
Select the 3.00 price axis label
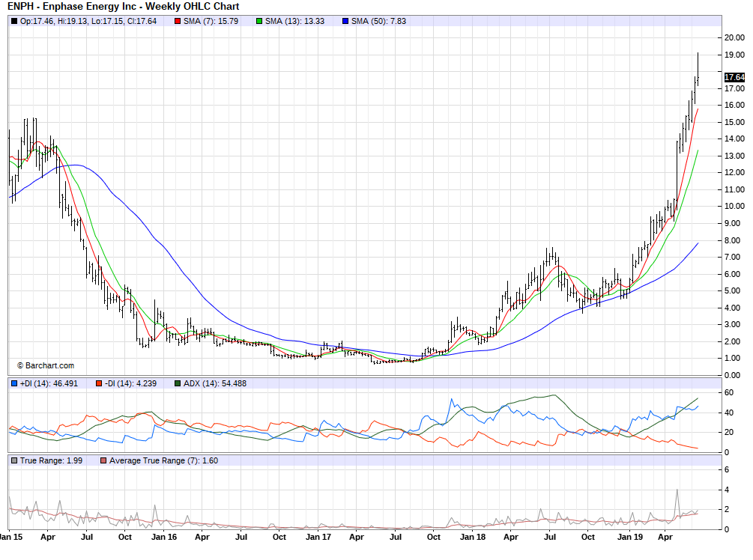pyautogui.click(x=732, y=324)
